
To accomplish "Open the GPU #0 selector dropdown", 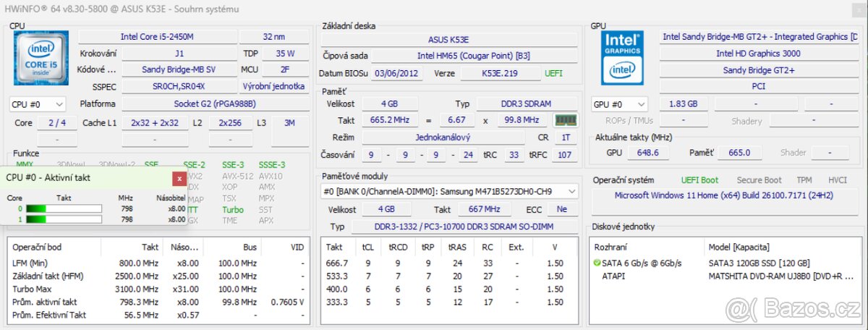I will (x=620, y=104).
